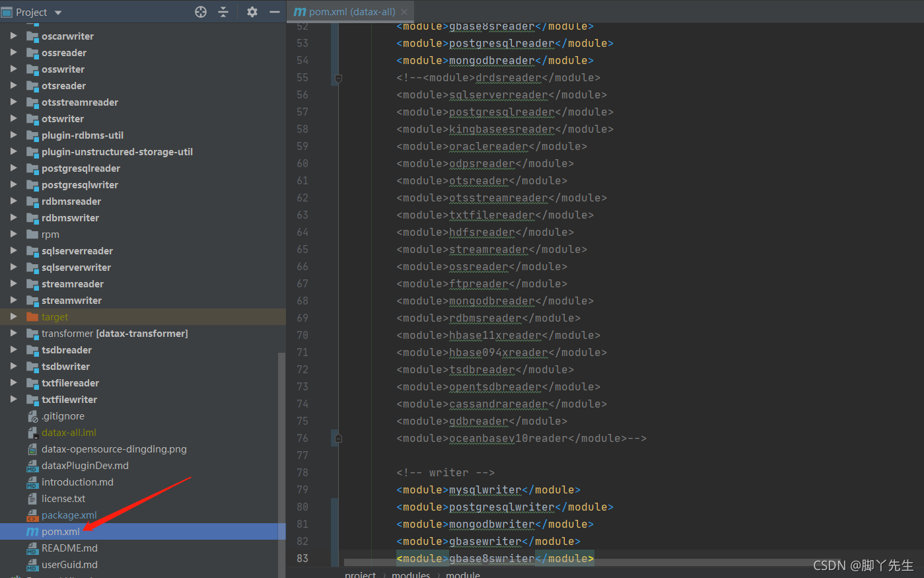Click the project breadcrumb
Image resolution: width=924 pixels, height=578 pixels.
point(360,574)
